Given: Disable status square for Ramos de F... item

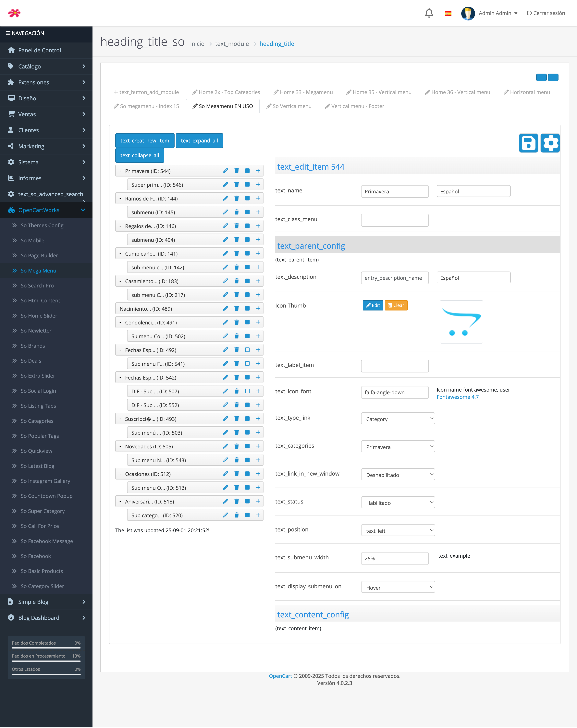Looking at the screenshot, I should [x=247, y=199].
